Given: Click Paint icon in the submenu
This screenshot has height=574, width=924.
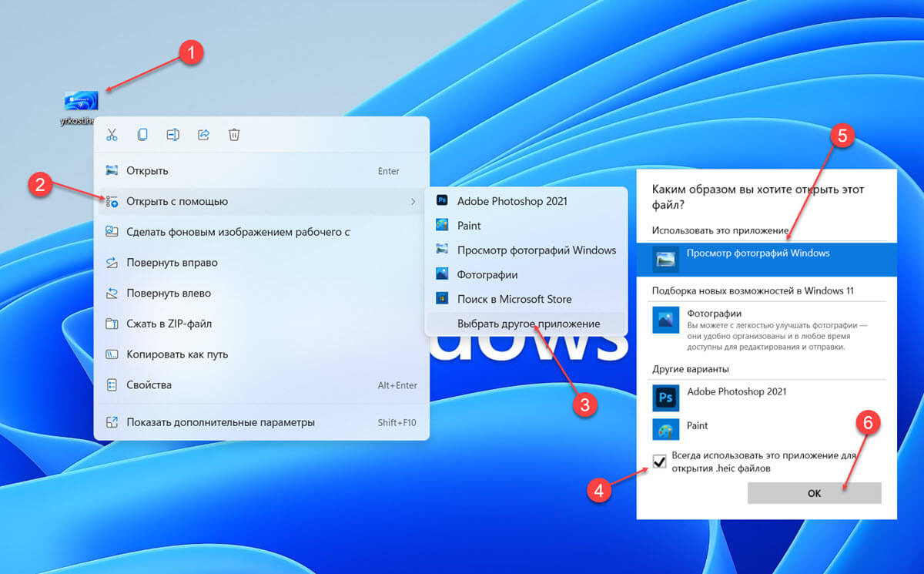Looking at the screenshot, I should click(442, 226).
